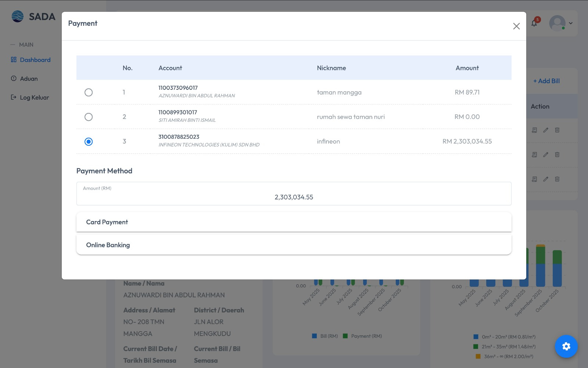588x368 pixels.
Task: Click third row bill receipt icon
Action: click(x=534, y=179)
